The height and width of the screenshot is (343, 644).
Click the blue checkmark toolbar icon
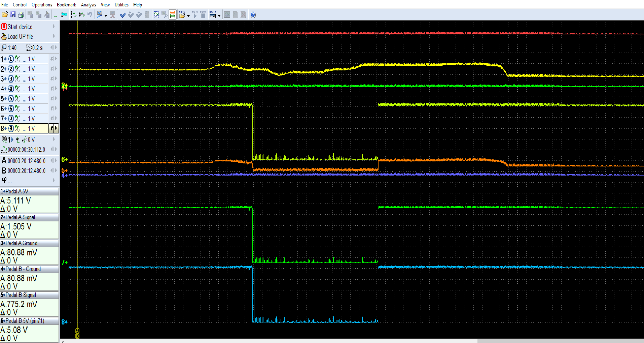pyautogui.click(x=123, y=15)
